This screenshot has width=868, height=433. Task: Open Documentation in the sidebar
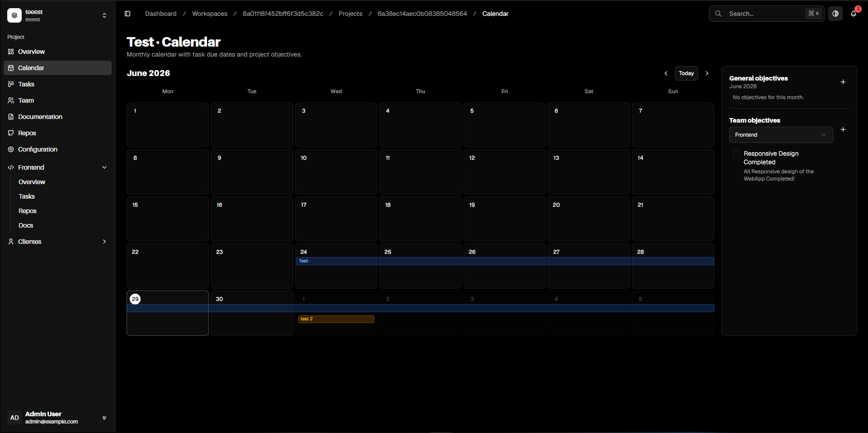[x=57, y=117]
